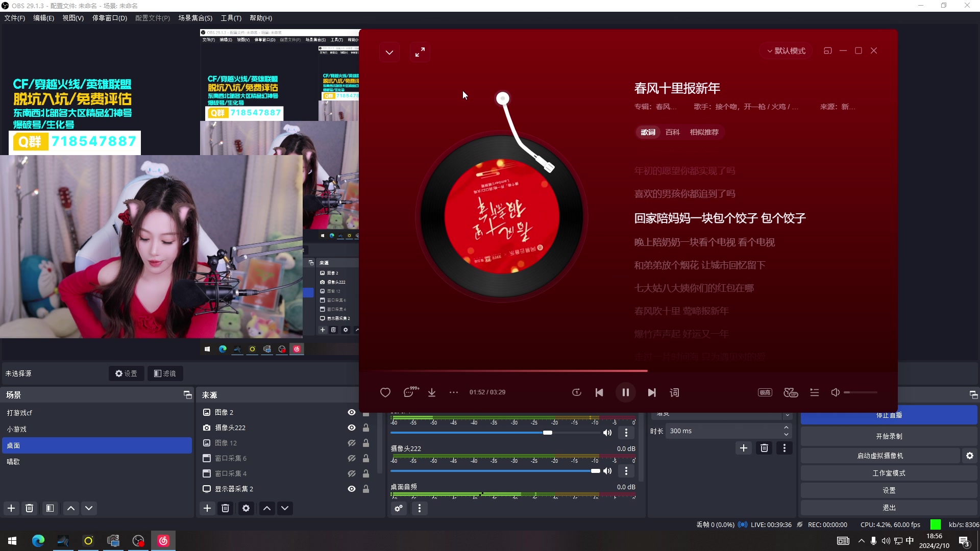Screen dimensions: 980x551
Task: Adjust 摄像头222 audio volume slider
Action: 495,471
